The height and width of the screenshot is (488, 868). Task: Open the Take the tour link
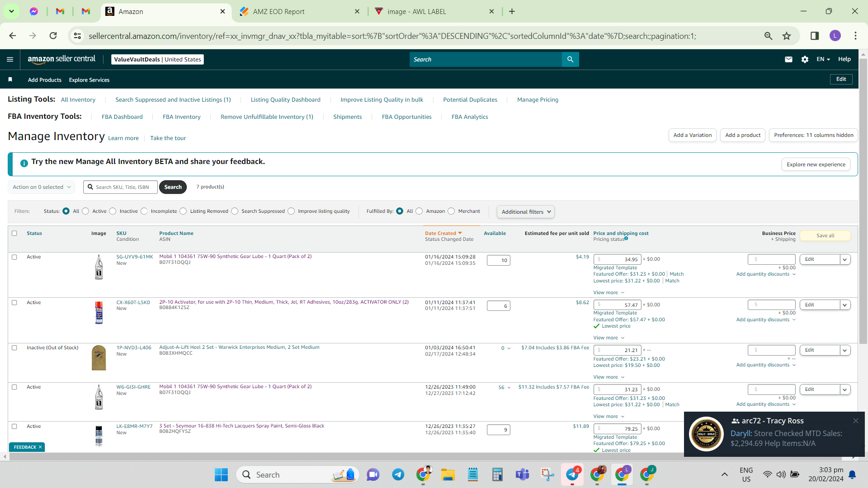pos(168,138)
